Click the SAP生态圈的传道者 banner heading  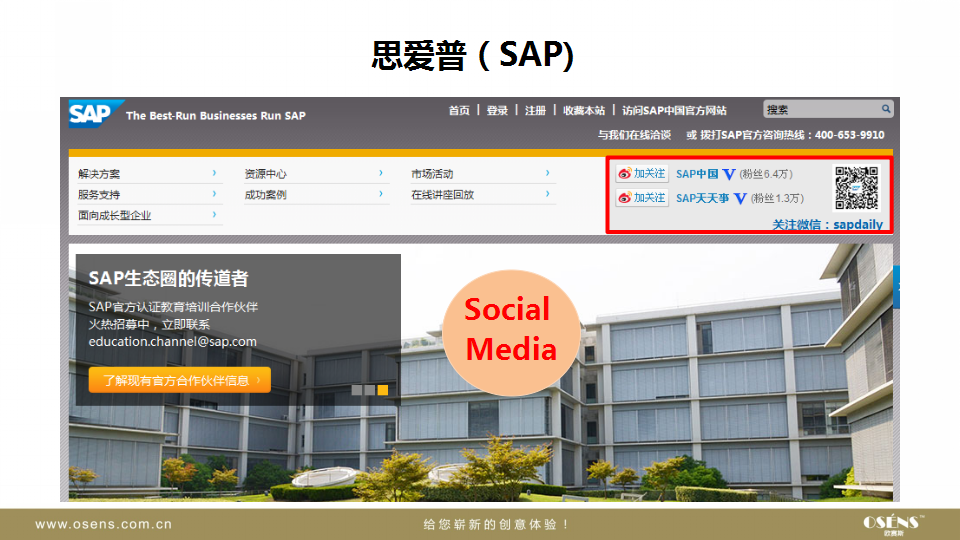click(x=168, y=279)
